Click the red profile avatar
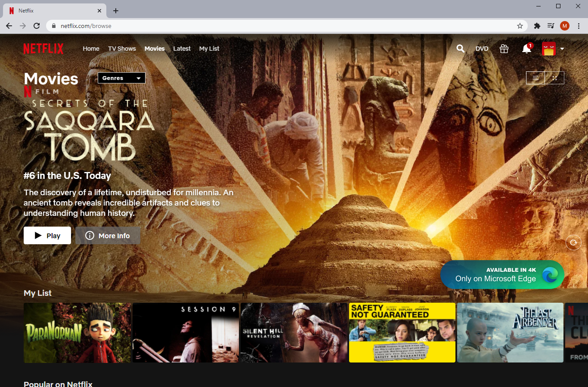 [549, 49]
